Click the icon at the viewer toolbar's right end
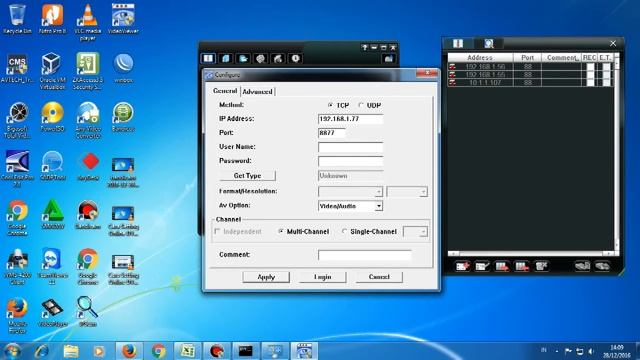 (388, 59)
